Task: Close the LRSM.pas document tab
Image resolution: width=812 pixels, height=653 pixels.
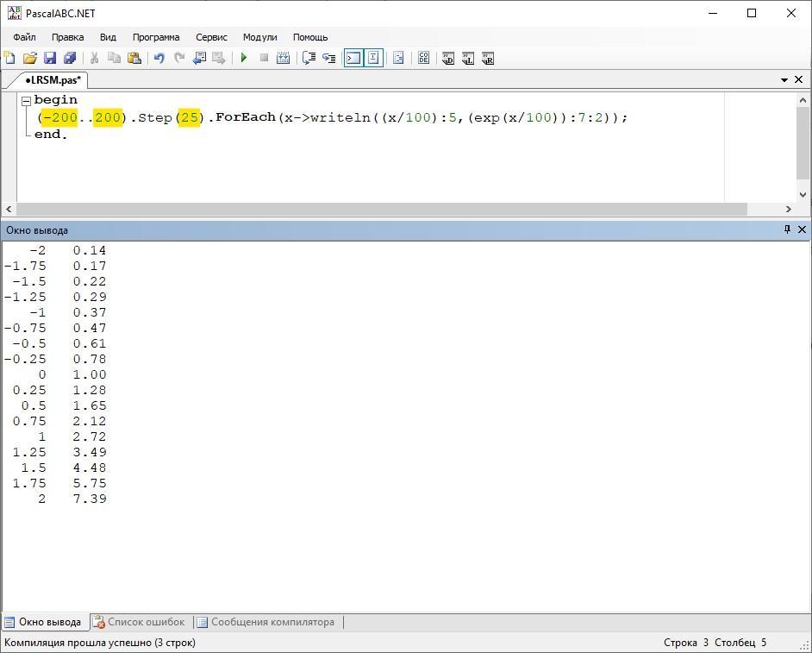Action: (798, 79)
